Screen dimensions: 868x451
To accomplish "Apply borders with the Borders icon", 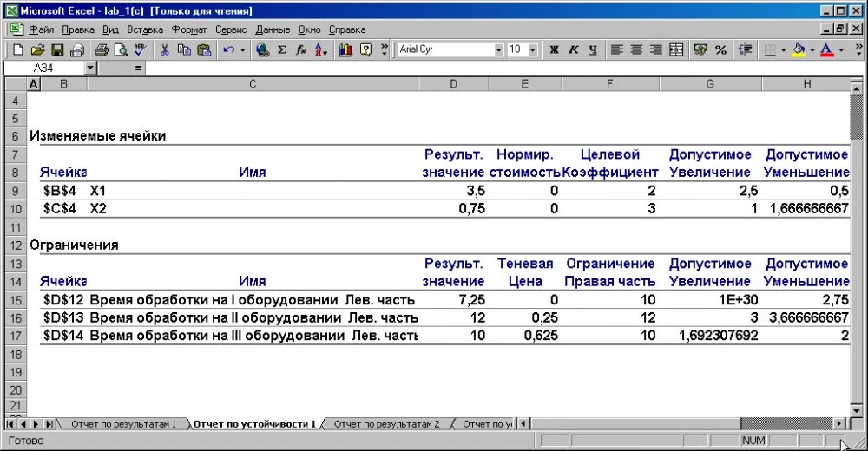I will [x=769, y=49].
